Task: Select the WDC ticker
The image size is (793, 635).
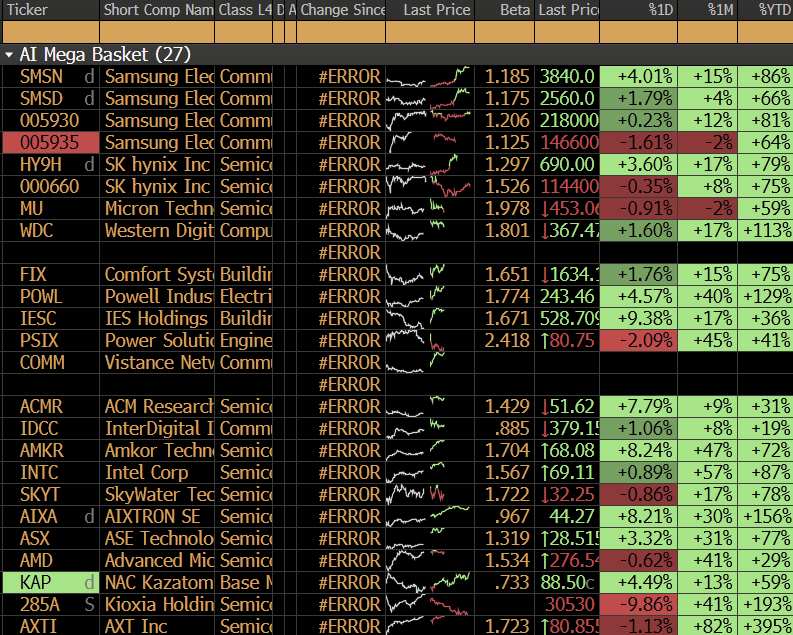Action: (36, 231)
